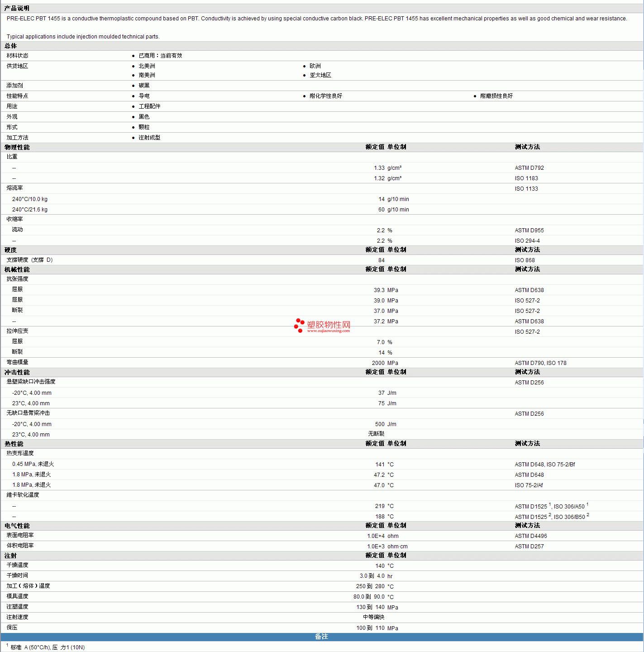This screenshot has width=644, height=652.
Task: Click the 240°C/21.6 kg condition row
Action: click(x=30, y=210)
